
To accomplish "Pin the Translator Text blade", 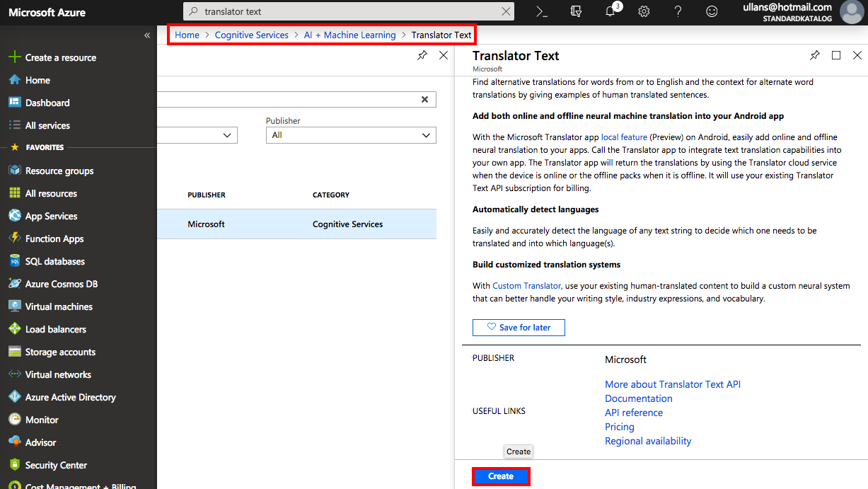I will pyautogui.click(x=815, y=55).
